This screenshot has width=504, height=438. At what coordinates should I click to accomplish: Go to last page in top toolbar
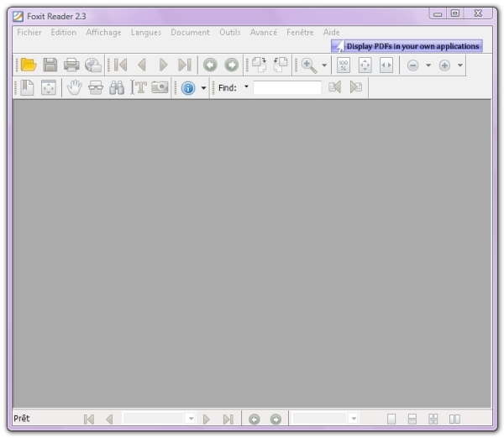click(x=185, y=65)
